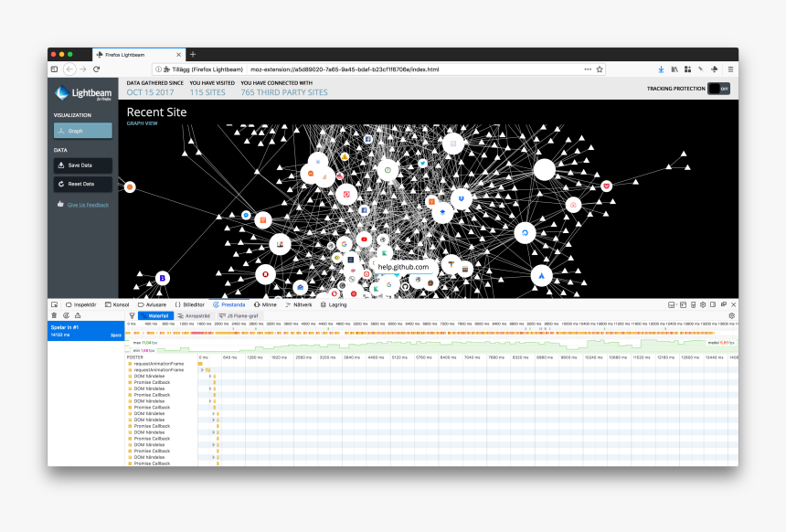Start a new performance recording
The height and width of the screenshot is (532, 786).
pyautogui.click(x=66, y=315)
